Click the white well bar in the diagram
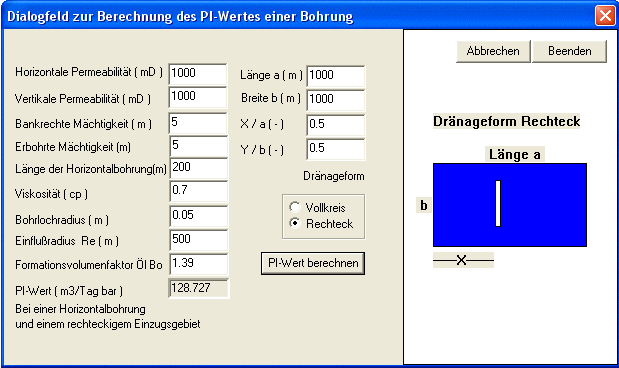The image size is (619, 368). pyautogui.click(x=498, y=203)
